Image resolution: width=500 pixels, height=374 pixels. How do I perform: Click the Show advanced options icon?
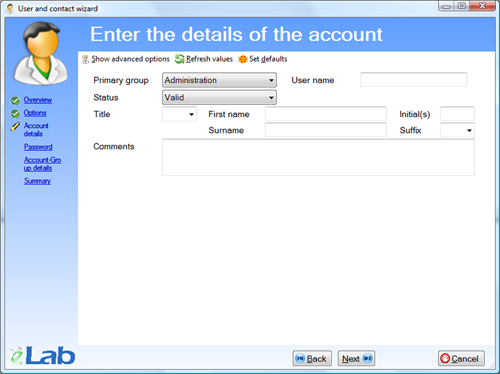[x=85, y=59]
